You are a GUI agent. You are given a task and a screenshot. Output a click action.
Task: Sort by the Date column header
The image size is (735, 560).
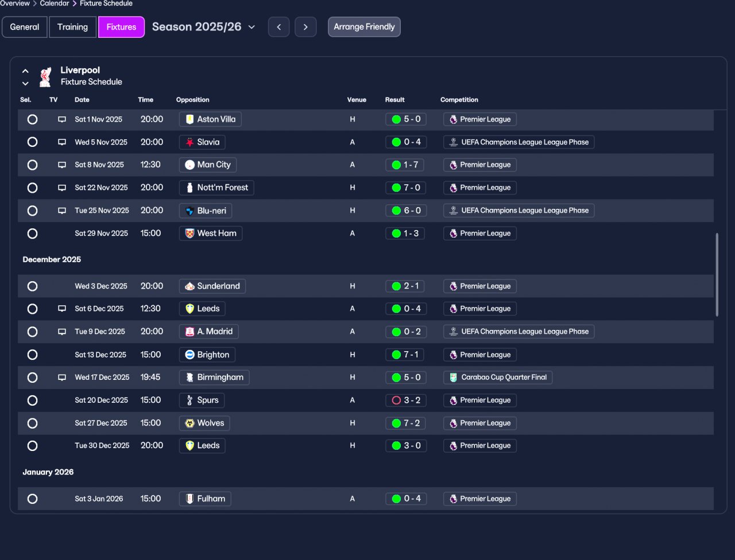coord(82,100)
